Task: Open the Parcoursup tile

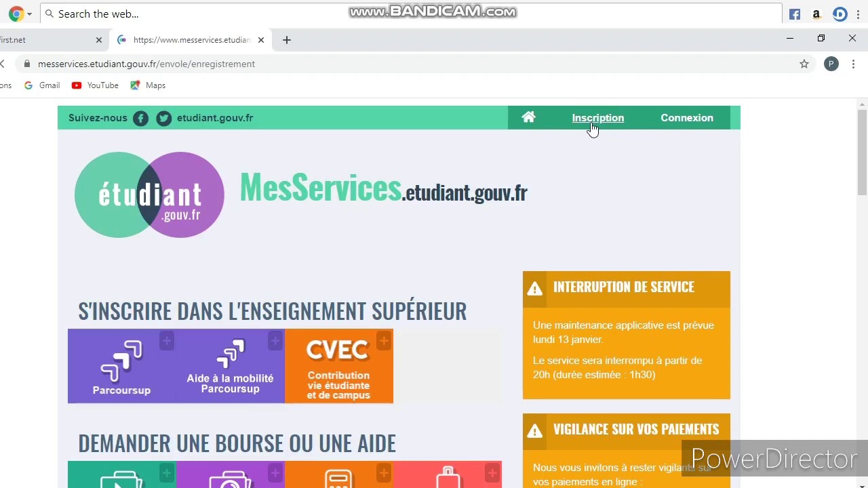Action: 121,366
